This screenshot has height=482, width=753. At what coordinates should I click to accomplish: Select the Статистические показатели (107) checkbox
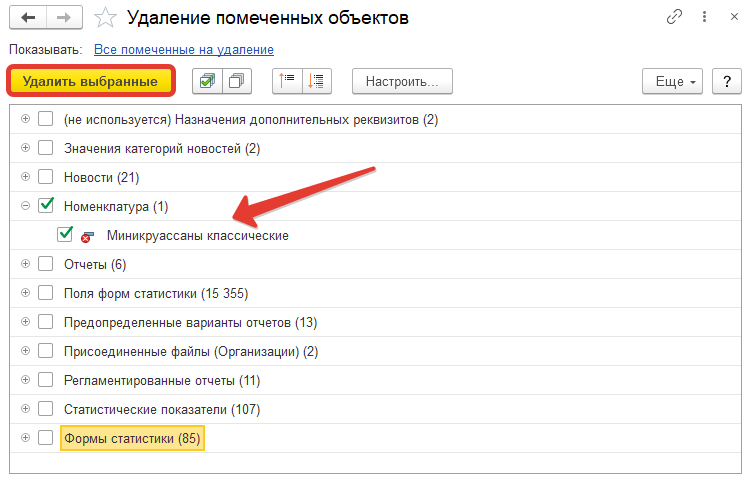tap(46, 409)
